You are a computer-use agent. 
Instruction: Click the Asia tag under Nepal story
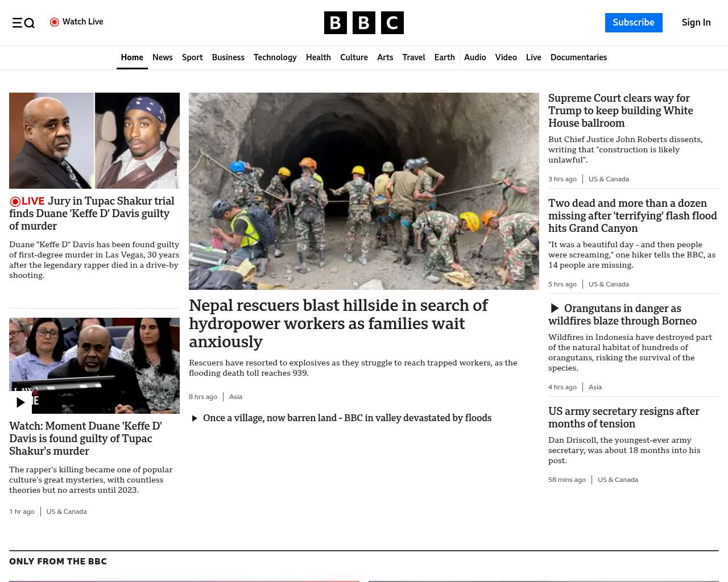tap(235, 397)
